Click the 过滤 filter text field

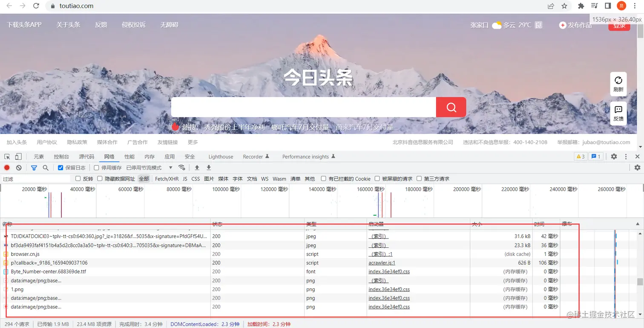point(36,179)
